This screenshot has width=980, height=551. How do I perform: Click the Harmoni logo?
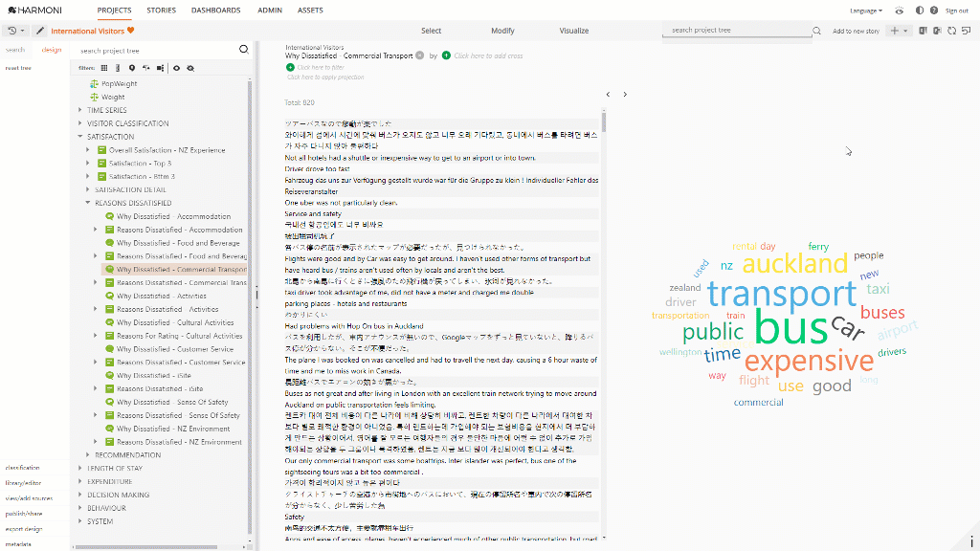click(34, 10)
